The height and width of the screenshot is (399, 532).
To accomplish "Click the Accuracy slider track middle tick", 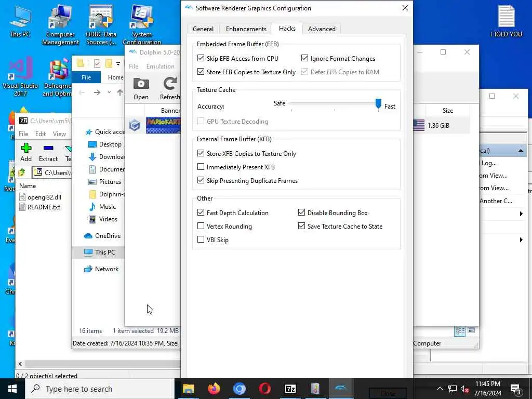I will pyautogui.click(x=335, y=104).
